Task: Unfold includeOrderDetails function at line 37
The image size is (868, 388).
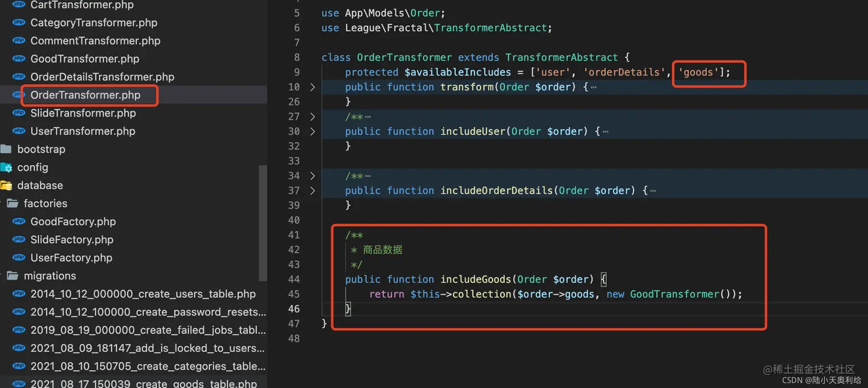Action: (312, 191)
